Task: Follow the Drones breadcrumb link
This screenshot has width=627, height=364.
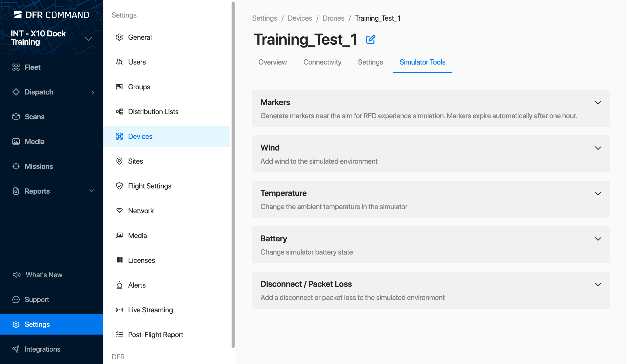Action: (333, 18)
